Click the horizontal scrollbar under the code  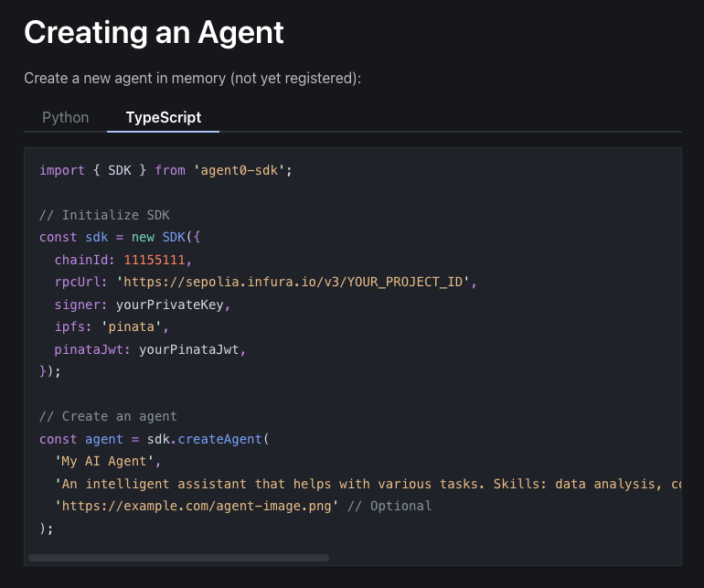178,557
